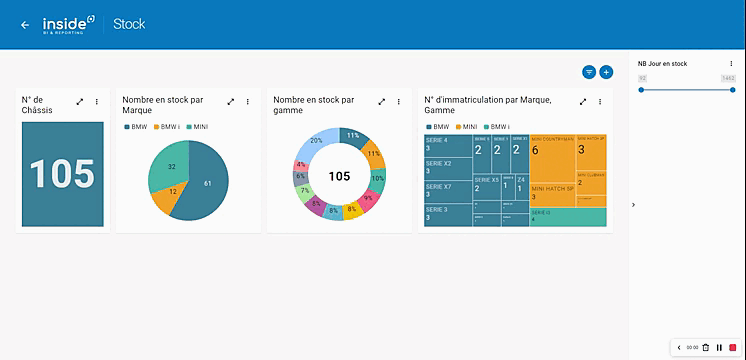This screenshot has height=360, width=746.
Task: Select the 6% gray donut segment
Action: [301, 176]
